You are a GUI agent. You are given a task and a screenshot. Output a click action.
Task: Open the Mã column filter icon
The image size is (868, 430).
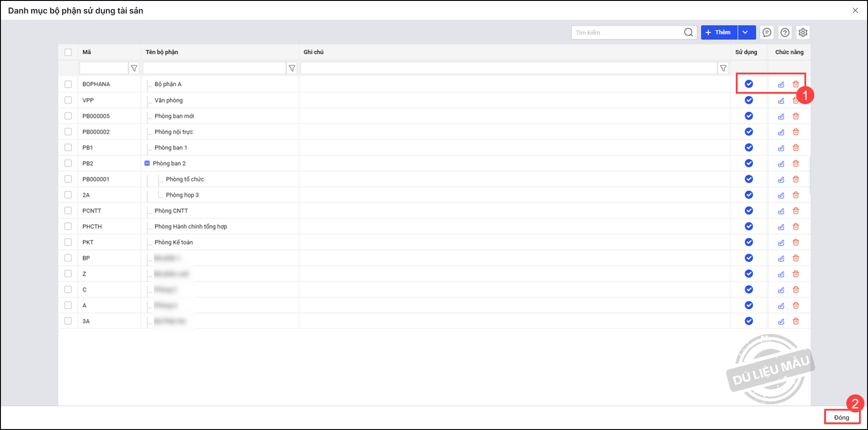pyautogui.click(x=134, y=68)
